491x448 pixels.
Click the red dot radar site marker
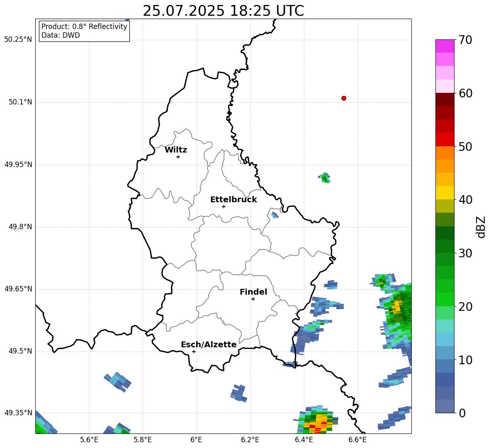pos(343,98)
